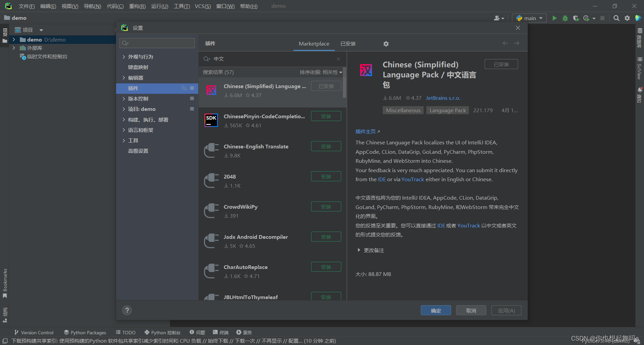Open the main run configuration dropdown
644x345 pixels.
click(x=529, y=18)
